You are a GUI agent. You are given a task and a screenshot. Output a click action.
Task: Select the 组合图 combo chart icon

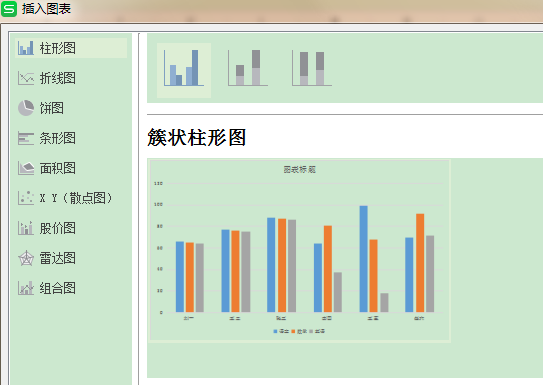pos(26,288)
